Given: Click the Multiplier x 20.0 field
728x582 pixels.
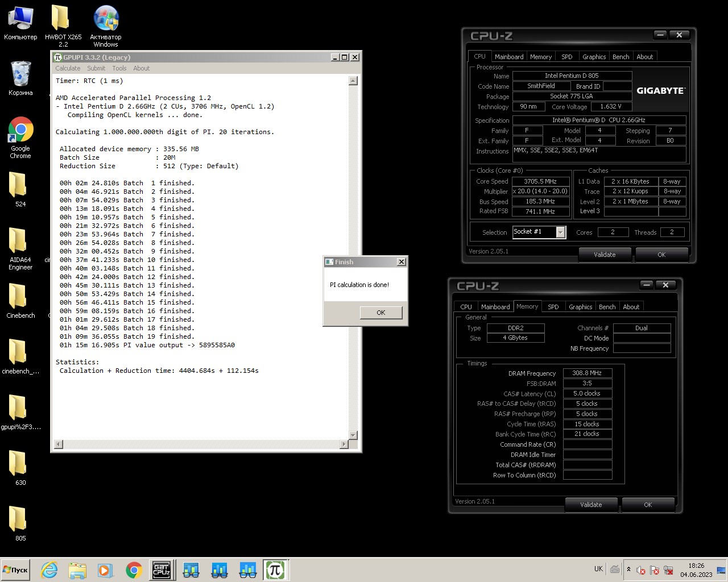Looking at the screenshot, I should click(x=540, y=192).
